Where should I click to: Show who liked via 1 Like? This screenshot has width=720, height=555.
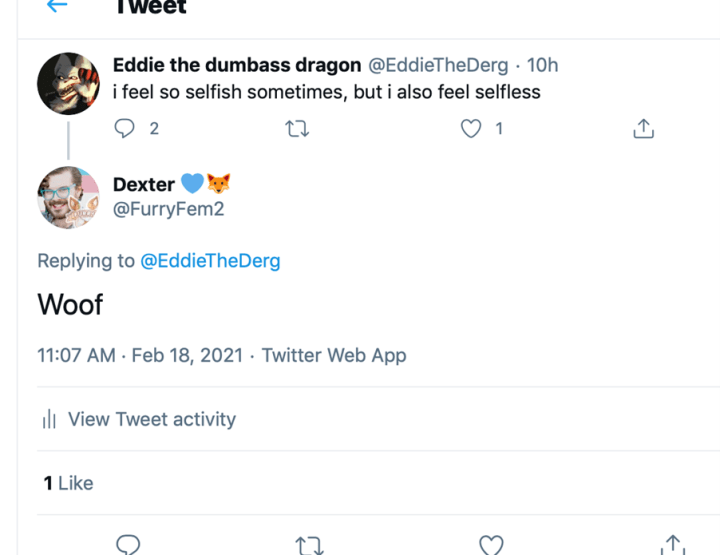coord(68,483)
